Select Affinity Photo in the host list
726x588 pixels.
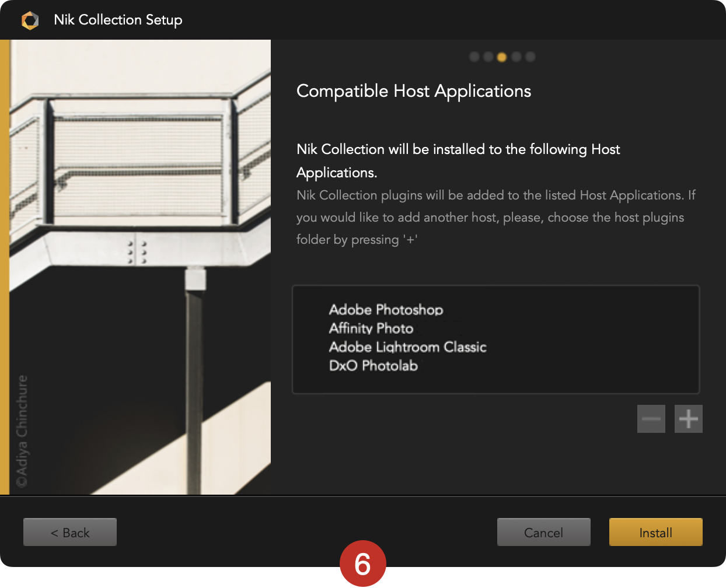click(371, 328)
